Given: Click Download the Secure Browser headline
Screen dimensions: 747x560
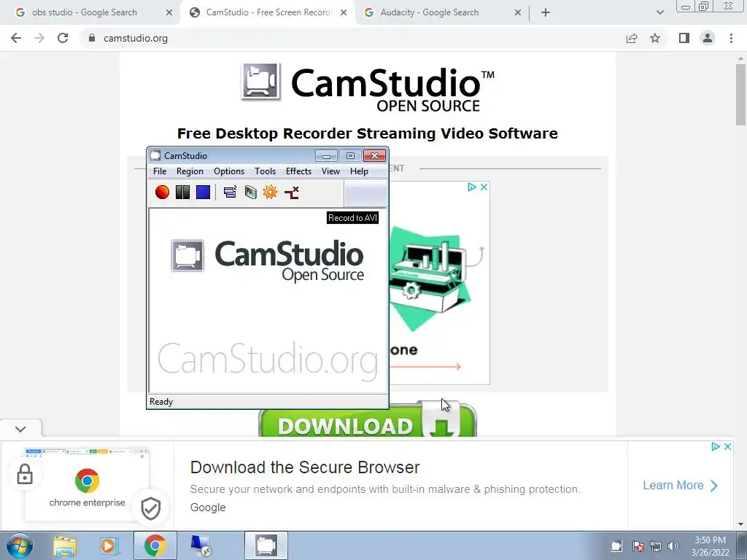Looking at the screenshot, I should pos(305,467).
